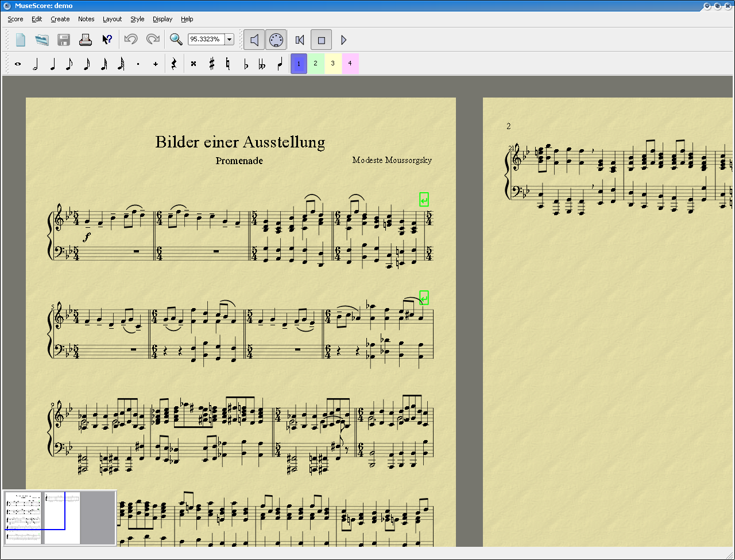Open the Notes menu
735x560 pixels.
coord(86,19)
